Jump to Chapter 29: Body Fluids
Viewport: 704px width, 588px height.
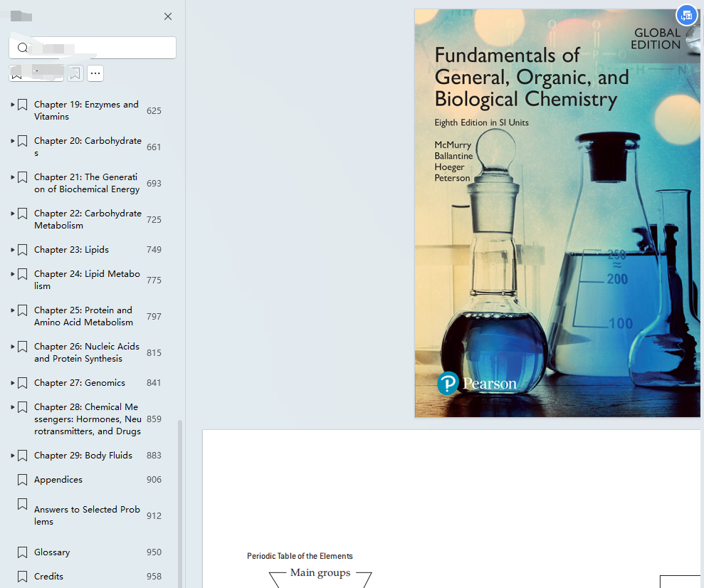[83, 456]
